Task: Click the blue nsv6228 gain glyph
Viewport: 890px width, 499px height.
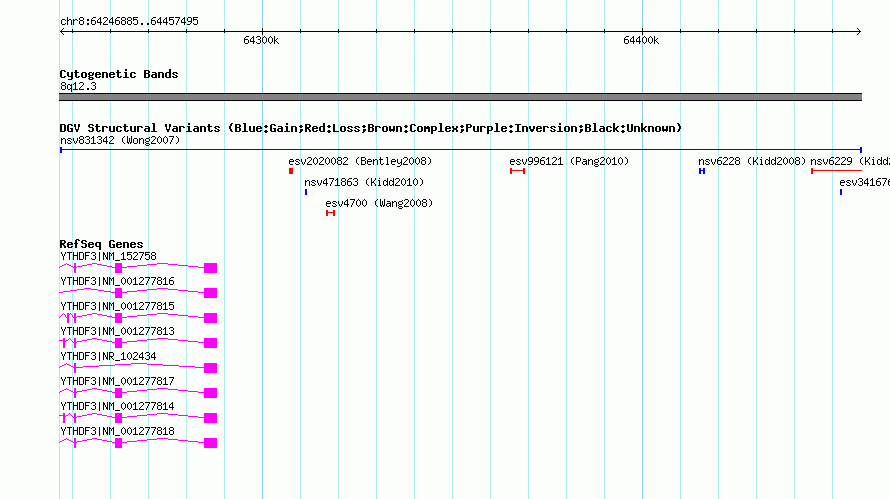Action: [702, 171]
